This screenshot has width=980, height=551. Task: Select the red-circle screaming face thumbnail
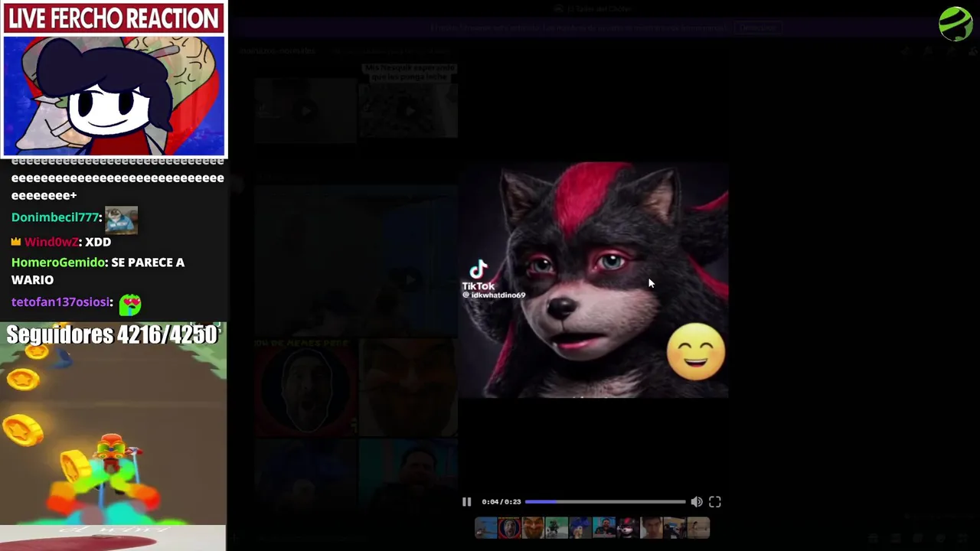(x=510, y=528)
